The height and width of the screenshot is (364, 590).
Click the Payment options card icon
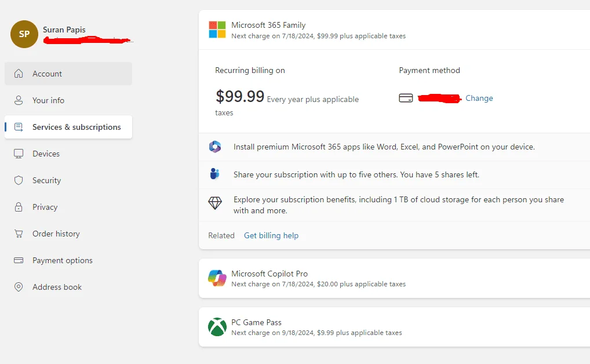pos(19,260)
